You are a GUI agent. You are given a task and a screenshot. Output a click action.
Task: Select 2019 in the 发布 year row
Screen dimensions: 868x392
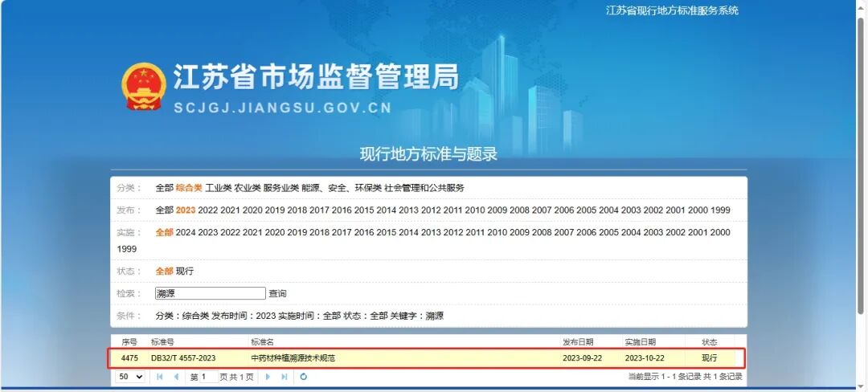[275, 210]
